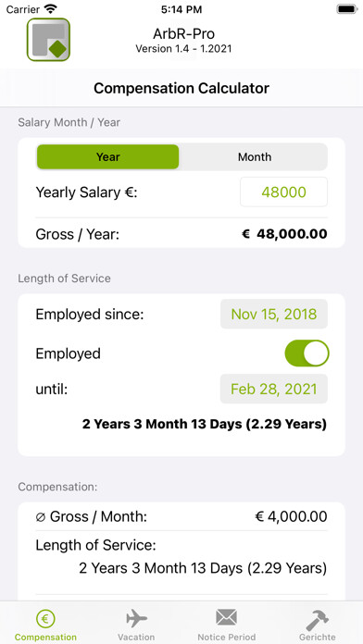The width and height of the screenshot is (363, 644).
Task: Tap the Compensation Calculator title
Action: tap(181, 88)
